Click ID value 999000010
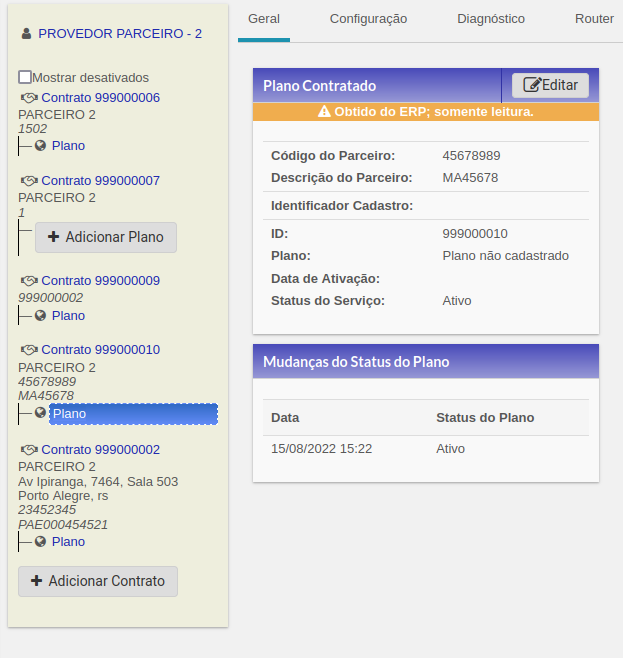The image size is (623, 658). point(475,233)
